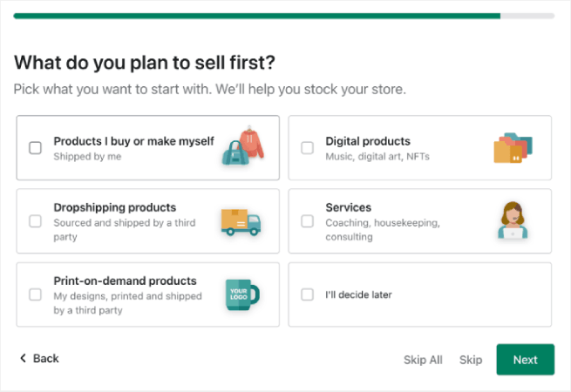
Task: Click the onboarding progress bar
Action: point(284,16)
